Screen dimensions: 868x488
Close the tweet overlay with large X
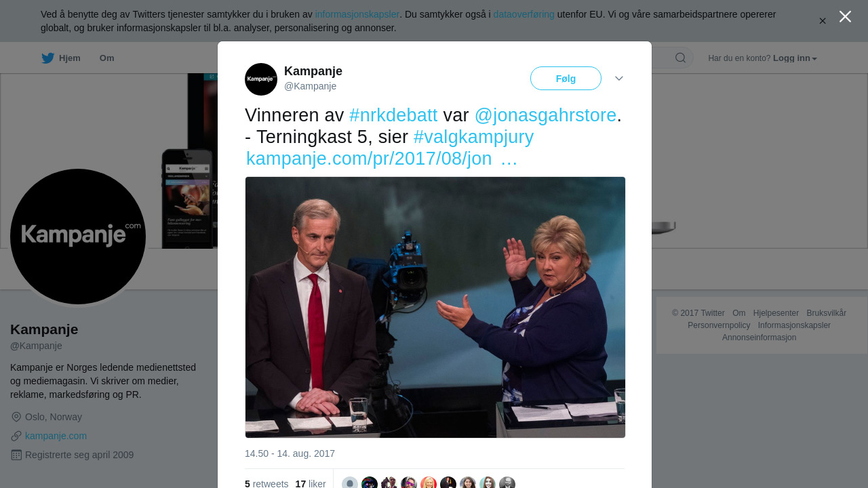pyautogui.click(x=845, y=16)
